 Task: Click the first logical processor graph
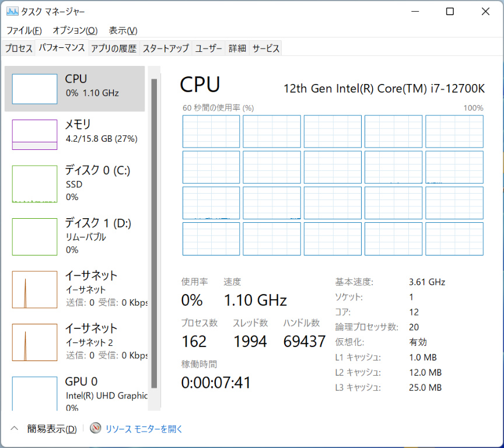tap(211, 131)
